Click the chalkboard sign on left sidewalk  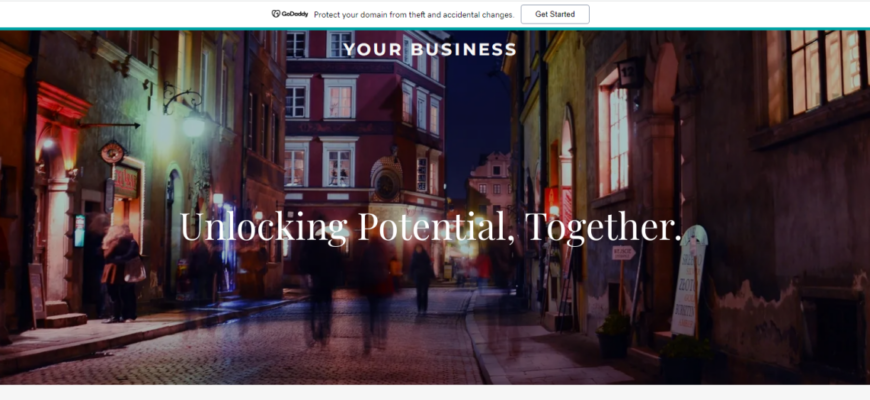(x=37, y=292)
